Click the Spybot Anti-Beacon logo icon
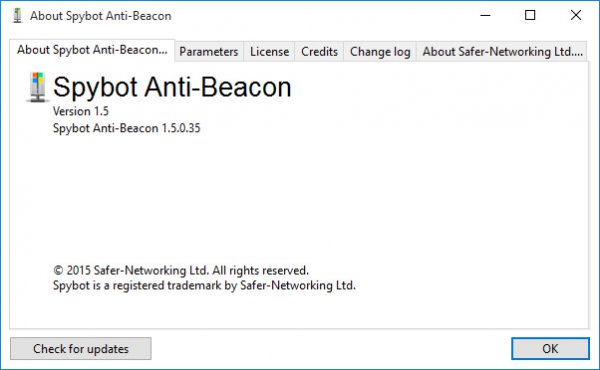Screen dimensions: 600x370 (x=38, y=87)
